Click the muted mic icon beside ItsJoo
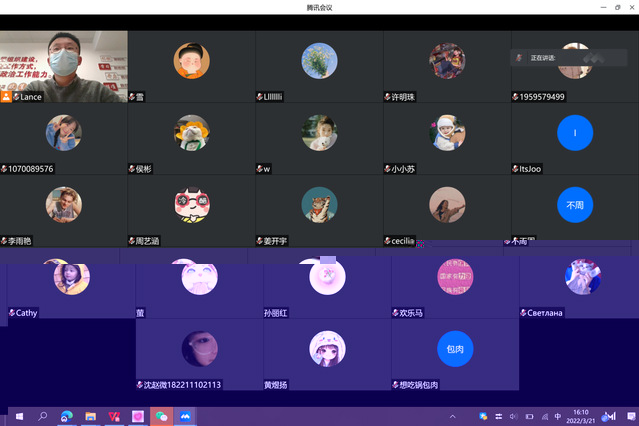The width and height of the screenshot is (639, 426). point(516,169)
